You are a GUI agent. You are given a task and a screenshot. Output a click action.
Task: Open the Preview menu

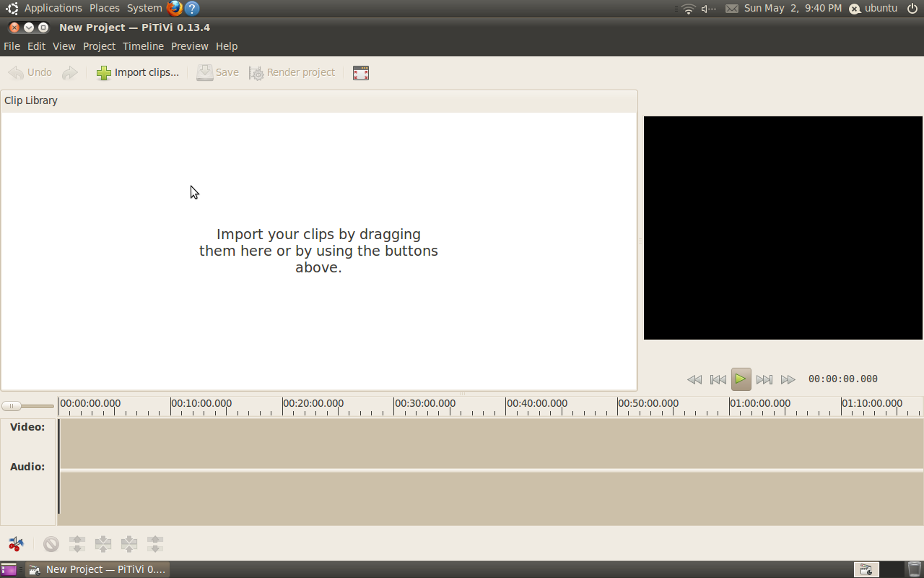189,46
